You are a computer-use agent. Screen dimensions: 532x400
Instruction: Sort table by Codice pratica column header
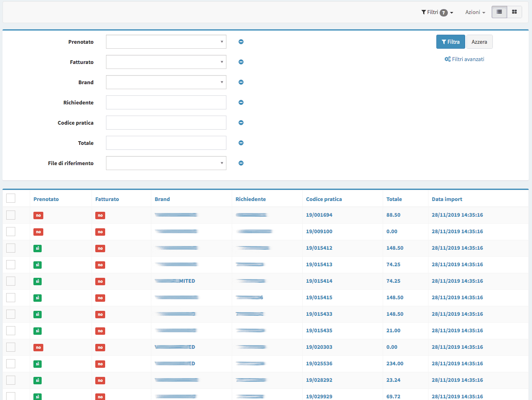click(x=324, y=199)
